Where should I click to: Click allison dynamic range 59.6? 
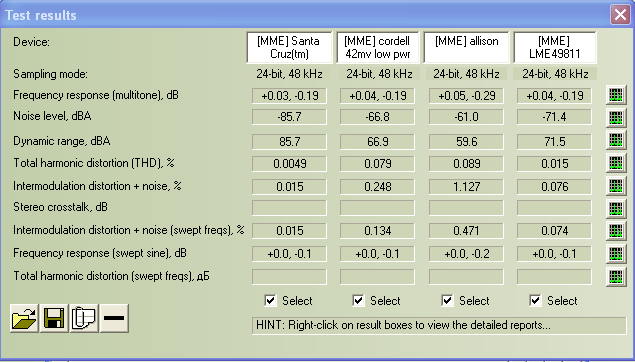466,142
